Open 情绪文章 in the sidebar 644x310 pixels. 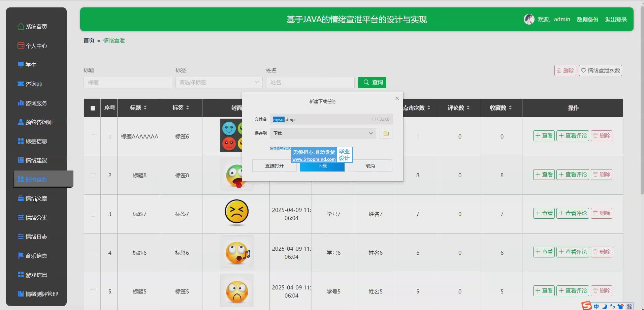(x=36, y=198)
